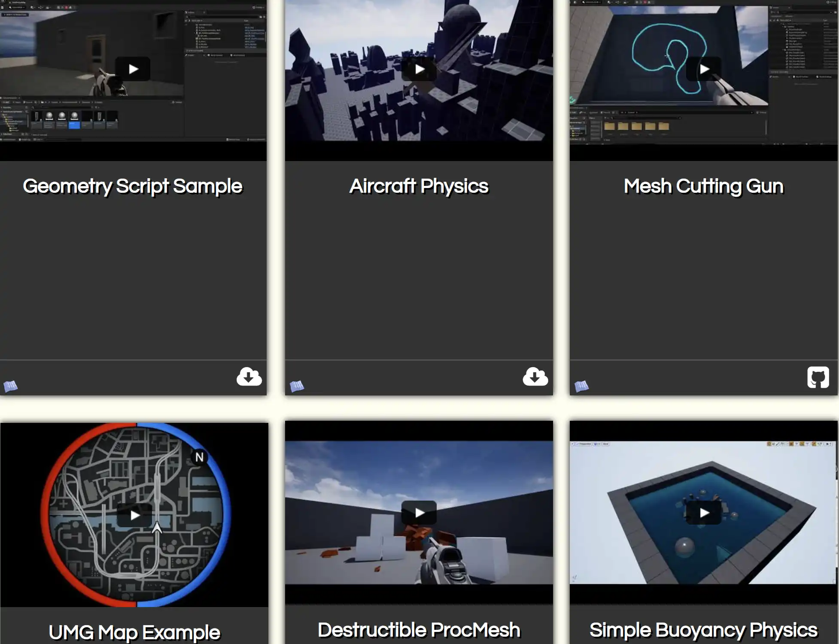Click blue grid icon on Mesh Cutting Gun card

(x=581, y=386)
